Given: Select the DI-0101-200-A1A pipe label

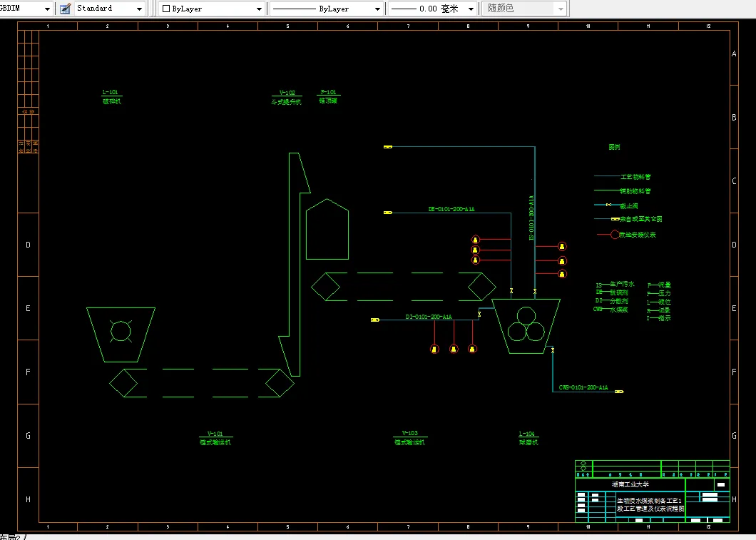Looking at the screenshot, I should click(x=429, y=317).
